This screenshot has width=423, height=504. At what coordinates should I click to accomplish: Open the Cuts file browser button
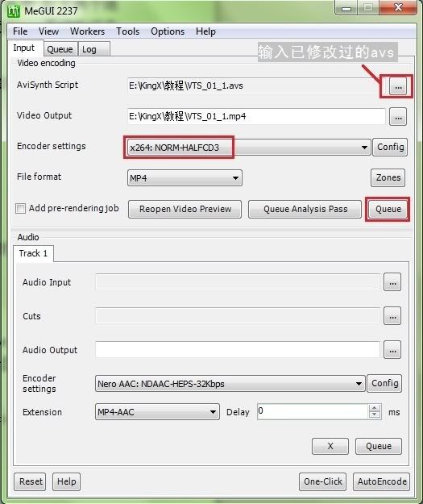click(x=392, y=316)
